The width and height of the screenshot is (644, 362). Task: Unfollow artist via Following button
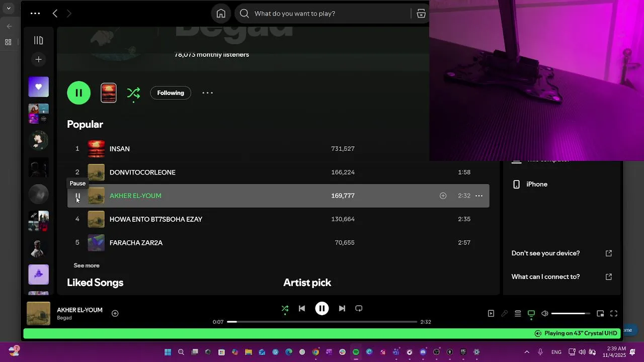click(x=171, y=93)
